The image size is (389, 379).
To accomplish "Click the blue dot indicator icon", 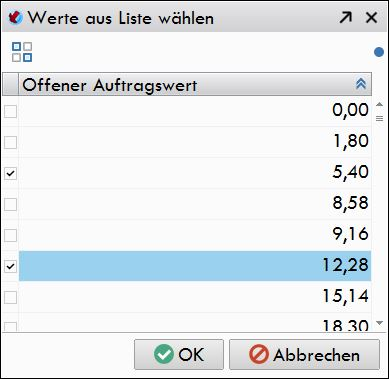I will pos(379,52).
